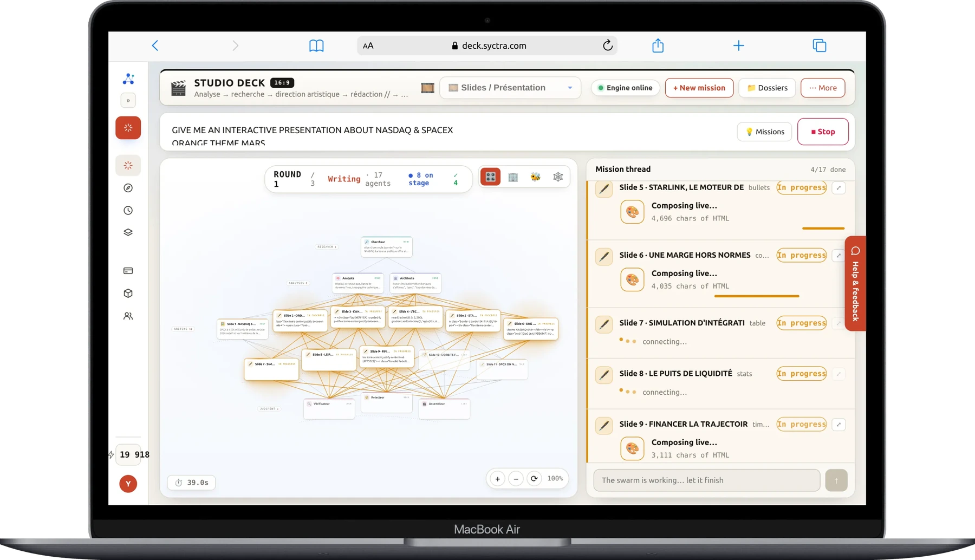This screenshot has height=560, width=975.
Task: Click the pencil icon for Slide 8
Action: coord(604,374)
